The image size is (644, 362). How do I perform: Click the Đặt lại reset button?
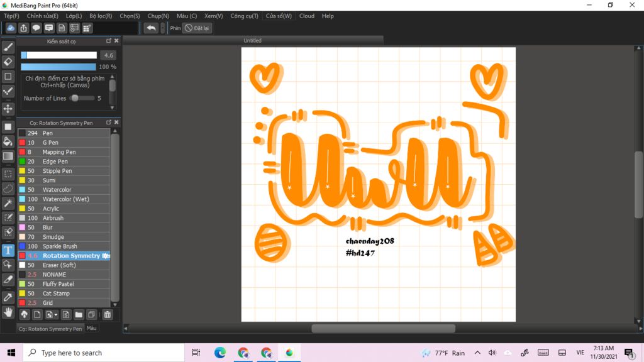tap(197, 28)
